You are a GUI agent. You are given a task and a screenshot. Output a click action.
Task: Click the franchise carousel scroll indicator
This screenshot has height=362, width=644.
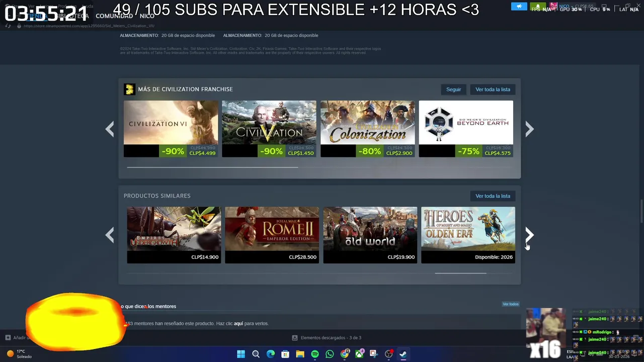[x=212, y=167]
